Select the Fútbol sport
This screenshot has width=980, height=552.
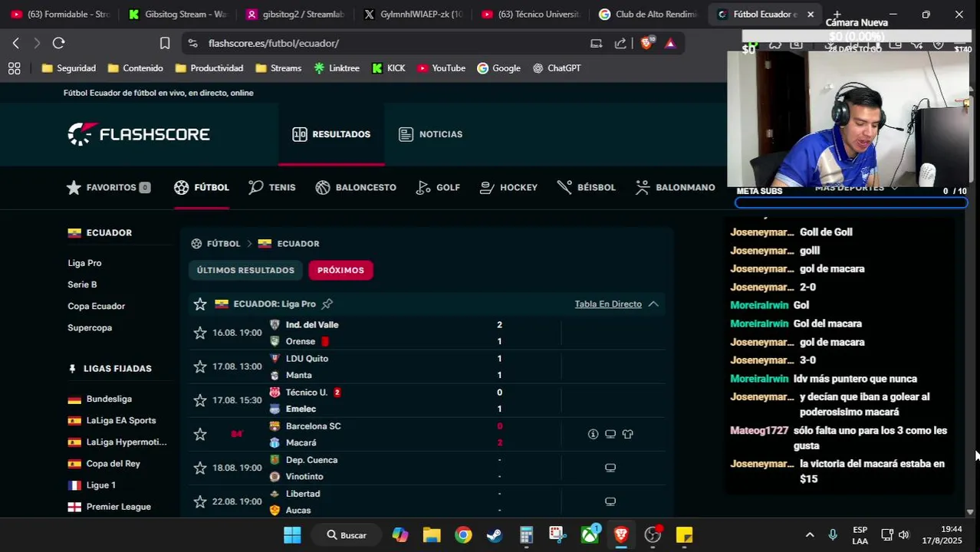[202, 187]
